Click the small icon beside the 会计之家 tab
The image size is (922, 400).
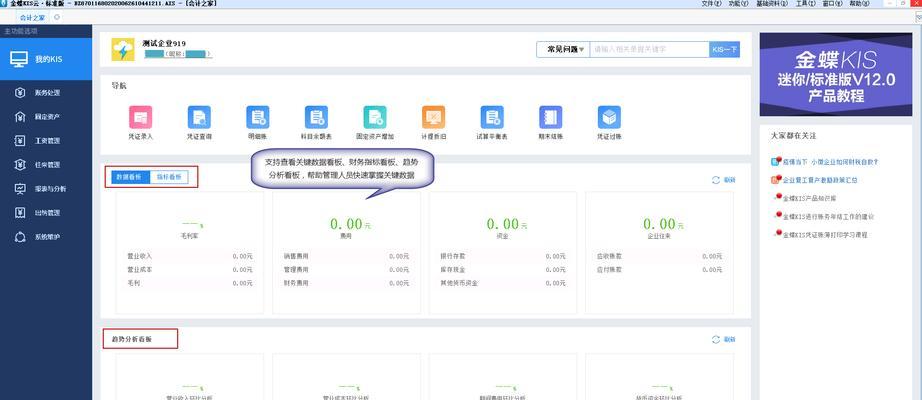coord(58,17)
